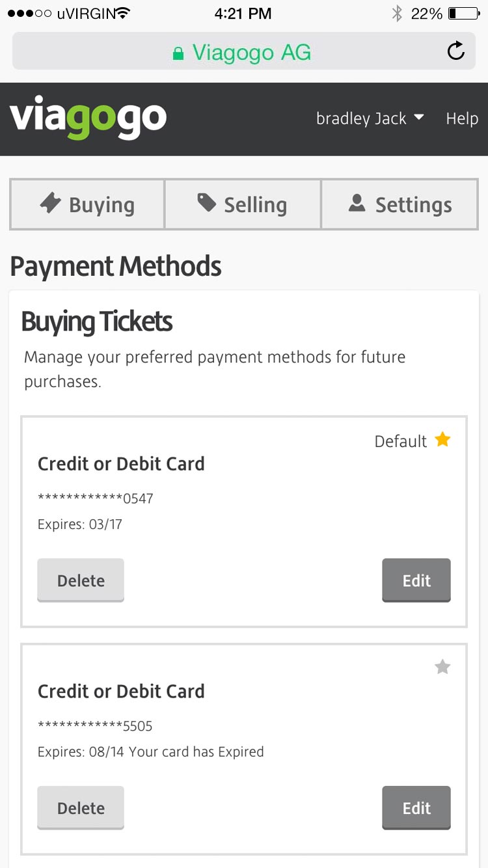
Task: Switch to the Settings tab
Action: [x=400, y=205]
